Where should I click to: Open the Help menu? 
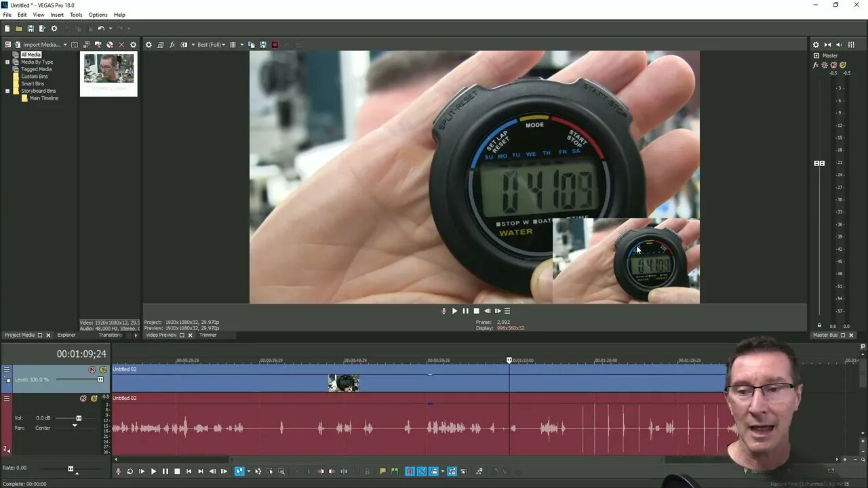[119, 15]
